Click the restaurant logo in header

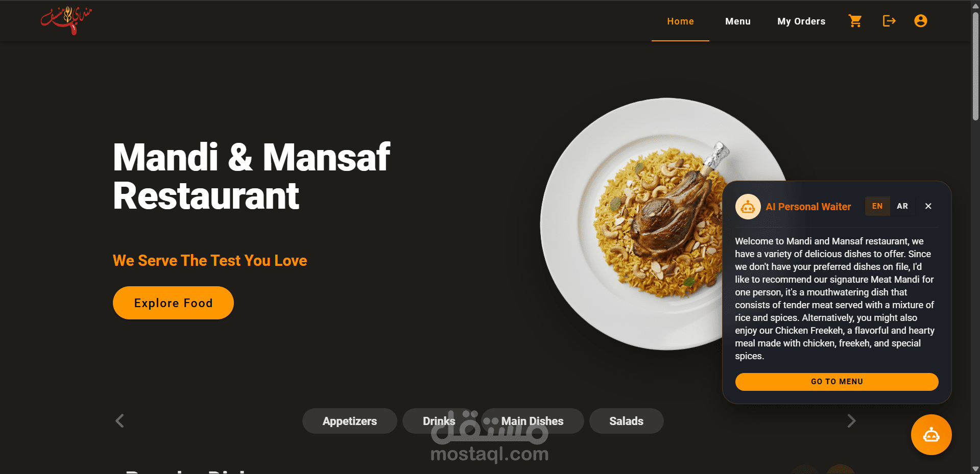click(66, 20)
